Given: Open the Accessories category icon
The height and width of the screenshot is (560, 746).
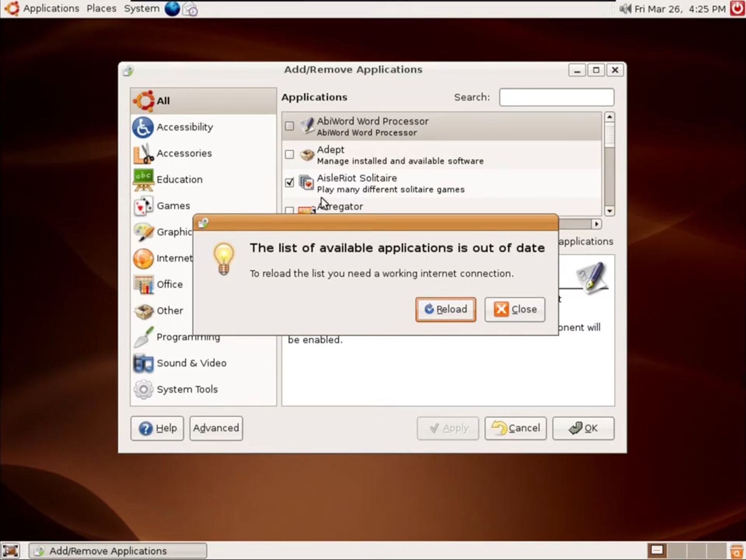Looking at the screenshot, I should (143, 153).
